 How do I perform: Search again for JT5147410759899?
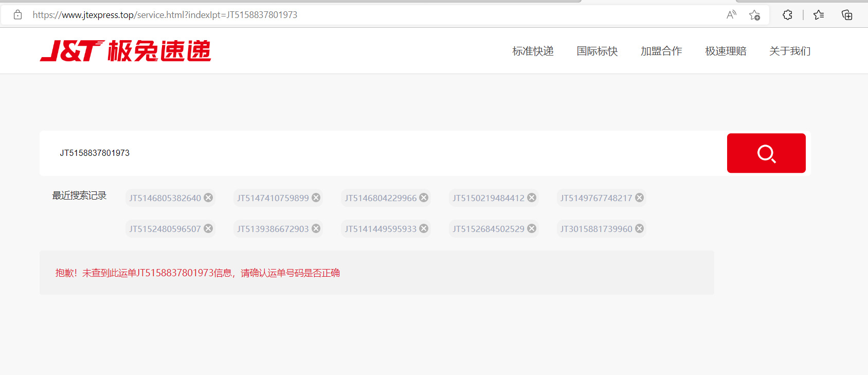click(x=273, y=198)
